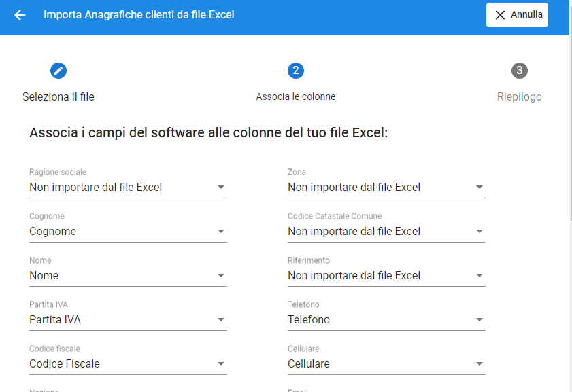Click the back arrow in the header

click(x=20, y=14)
